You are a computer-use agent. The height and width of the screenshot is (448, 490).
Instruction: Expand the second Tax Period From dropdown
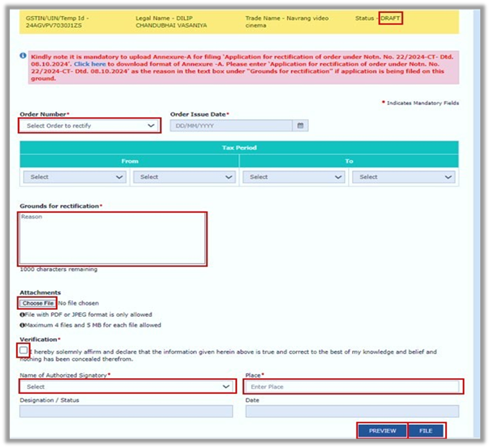(184, 177)
